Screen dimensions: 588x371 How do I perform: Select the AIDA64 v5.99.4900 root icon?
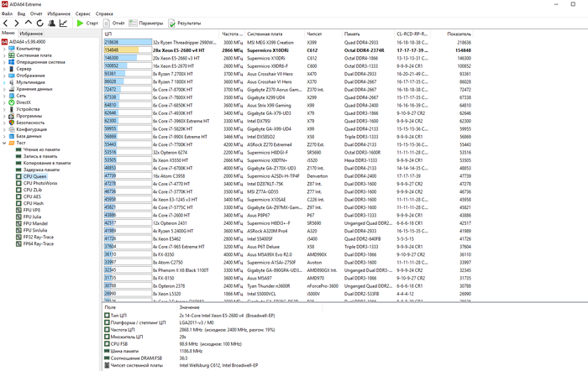click(x=4, y=42)
